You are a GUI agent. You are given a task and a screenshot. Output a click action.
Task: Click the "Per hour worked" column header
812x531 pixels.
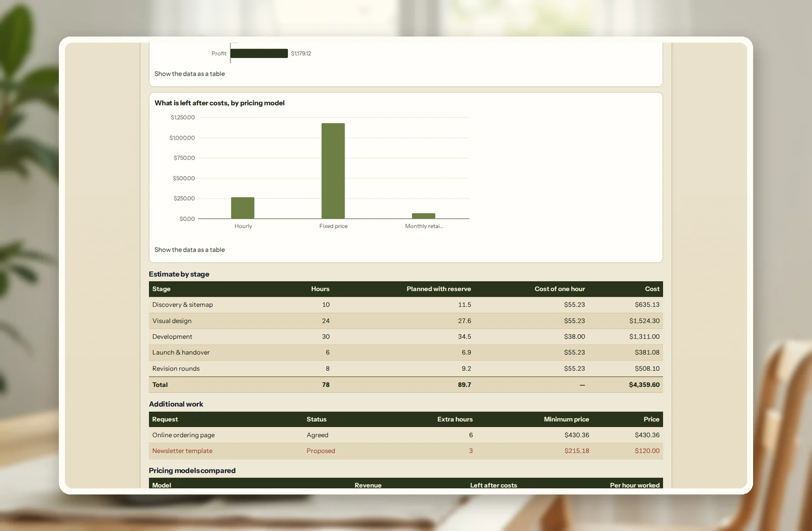pyautogui.click(x=635, y=485)
